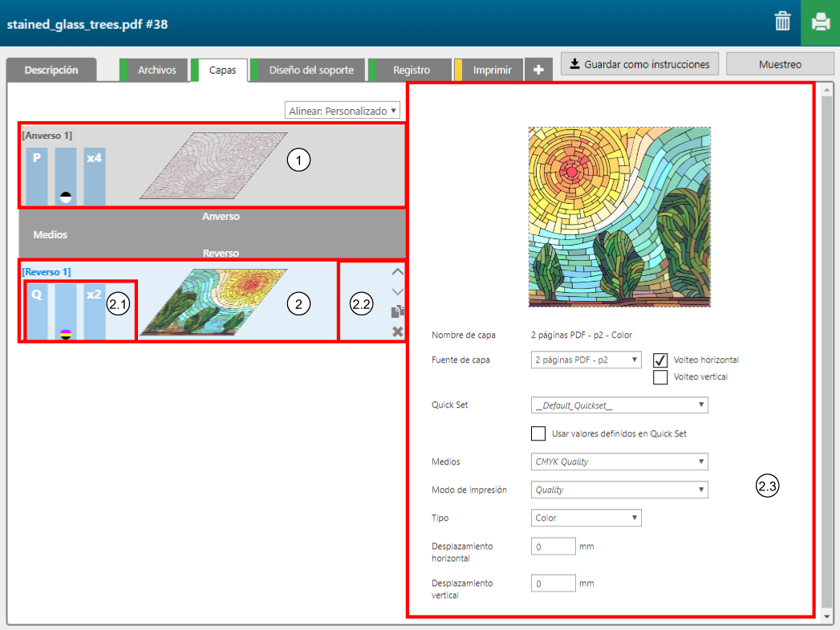
Task: Click the stained glass layer preview image
Action: [x=619, y=217]
